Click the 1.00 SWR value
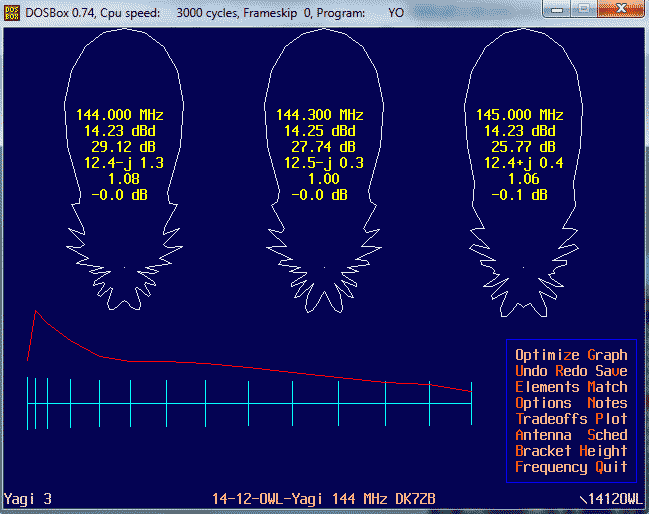 [324, 179]
